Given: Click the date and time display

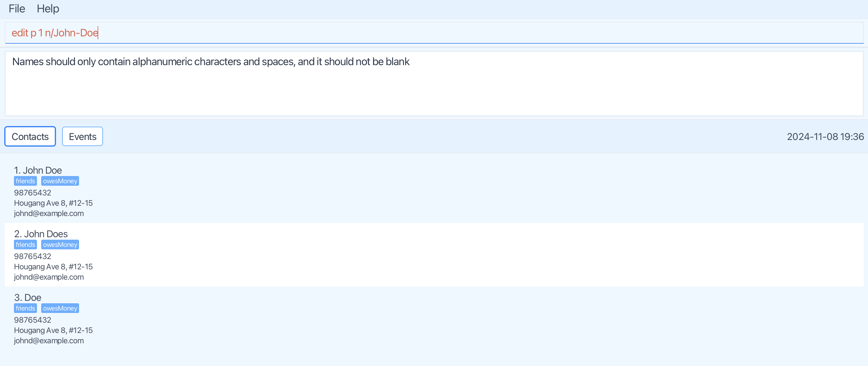Looking at the screenshot, I should click(x=825, y=136).
